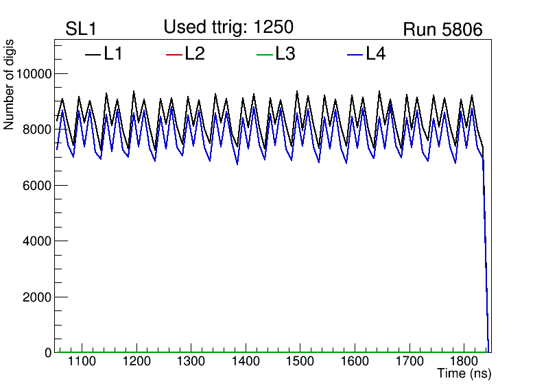Click the SL1 title text

pyautogui.click(x=80, y=29)
